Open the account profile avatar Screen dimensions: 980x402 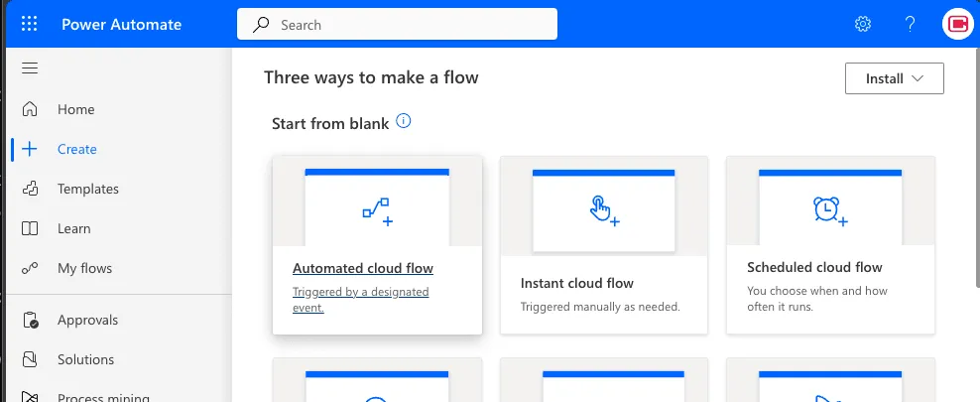click(958, 25)
